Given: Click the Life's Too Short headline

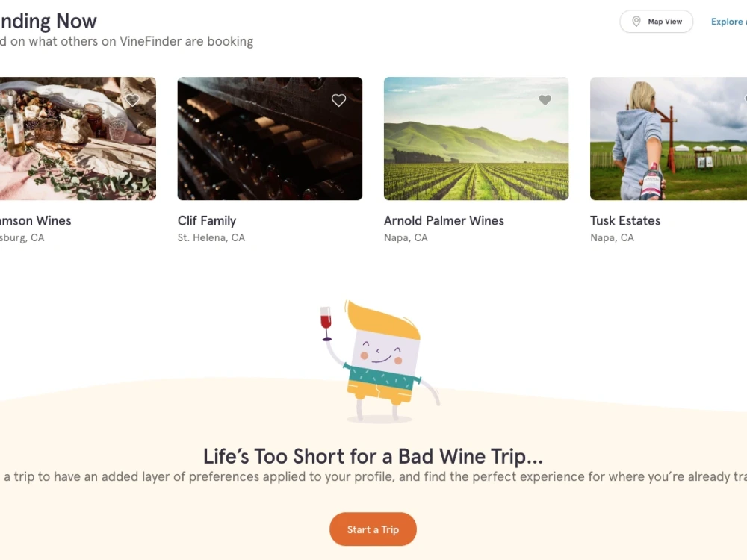Looking at the screenshot, I should 373,456.
